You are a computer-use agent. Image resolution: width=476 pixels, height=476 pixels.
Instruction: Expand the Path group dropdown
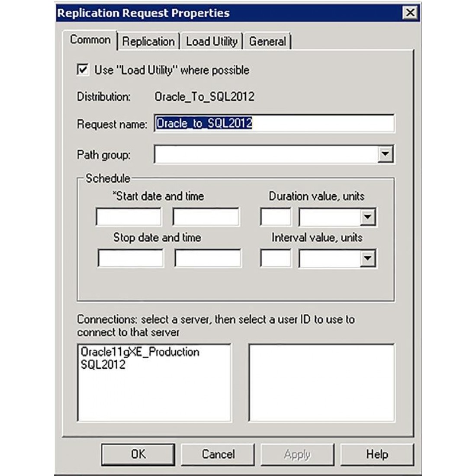click(x=385, y=154)
